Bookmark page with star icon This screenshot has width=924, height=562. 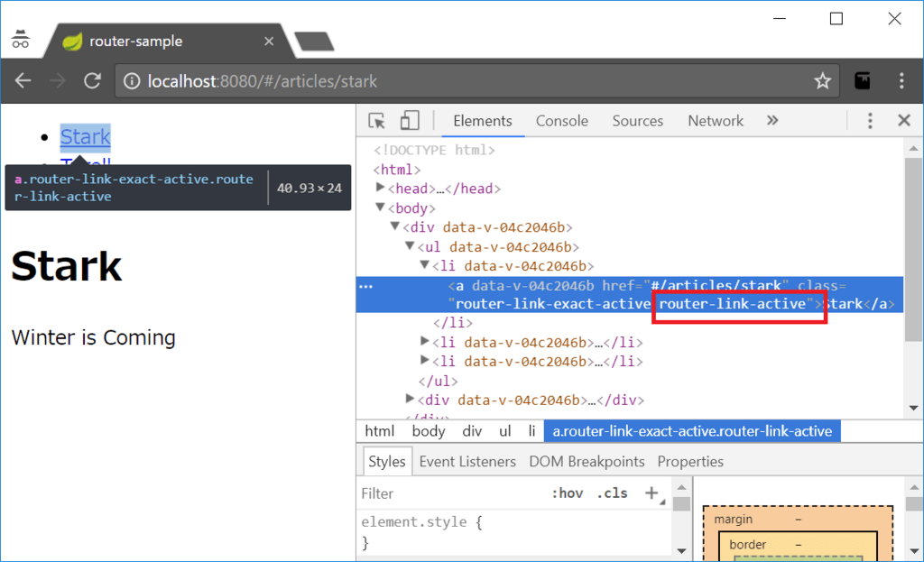[822, 81]
